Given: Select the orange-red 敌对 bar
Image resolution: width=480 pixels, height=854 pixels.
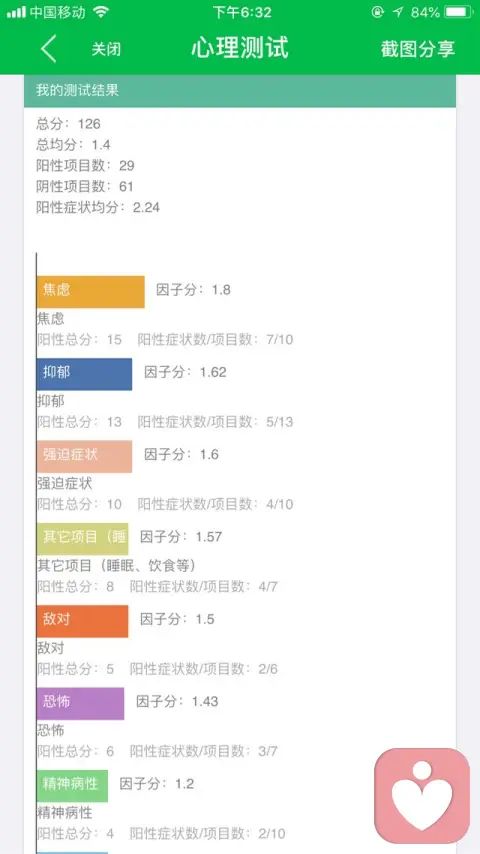Looking at the screenshot, I should click(x=82, y=621).
